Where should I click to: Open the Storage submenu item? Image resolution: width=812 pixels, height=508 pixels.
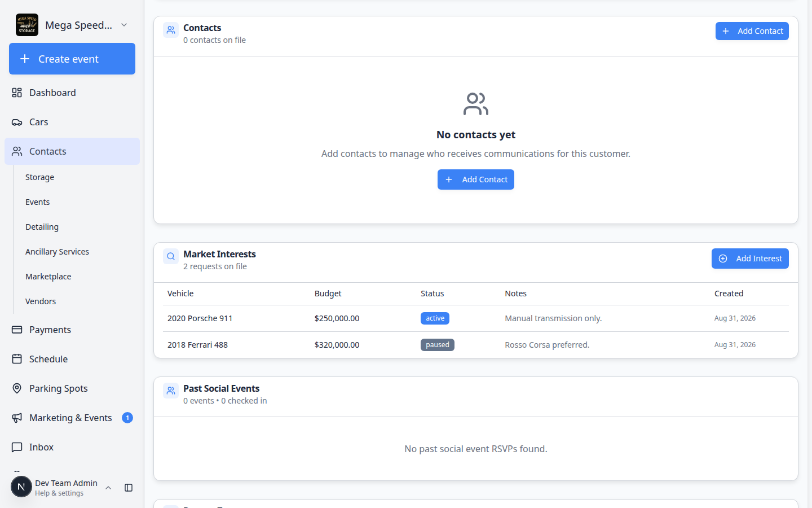39,177
